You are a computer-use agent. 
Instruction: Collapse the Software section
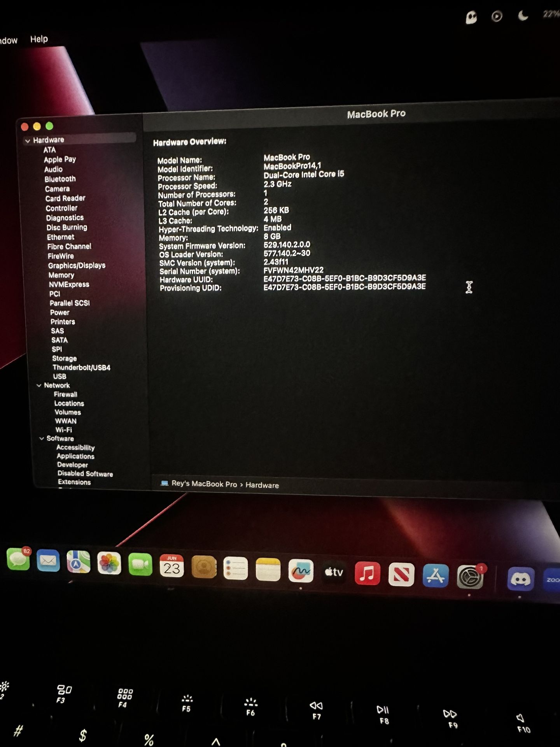pyautogui.click(x=42, y=438)
